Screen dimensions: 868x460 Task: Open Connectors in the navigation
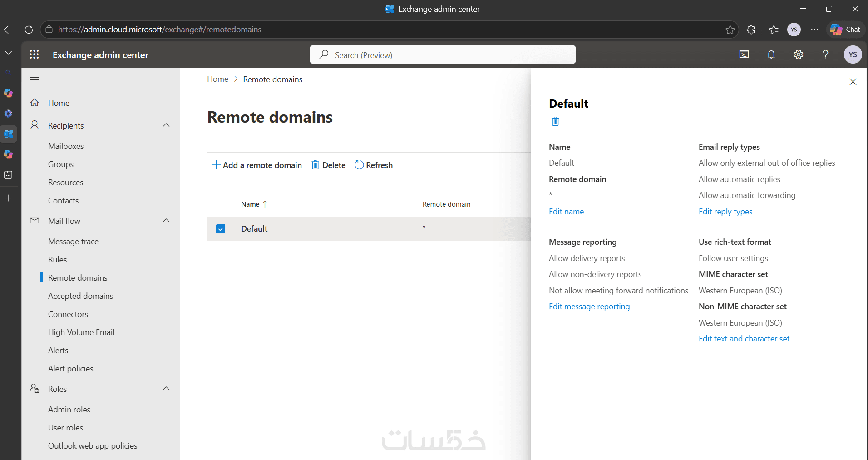68,314
